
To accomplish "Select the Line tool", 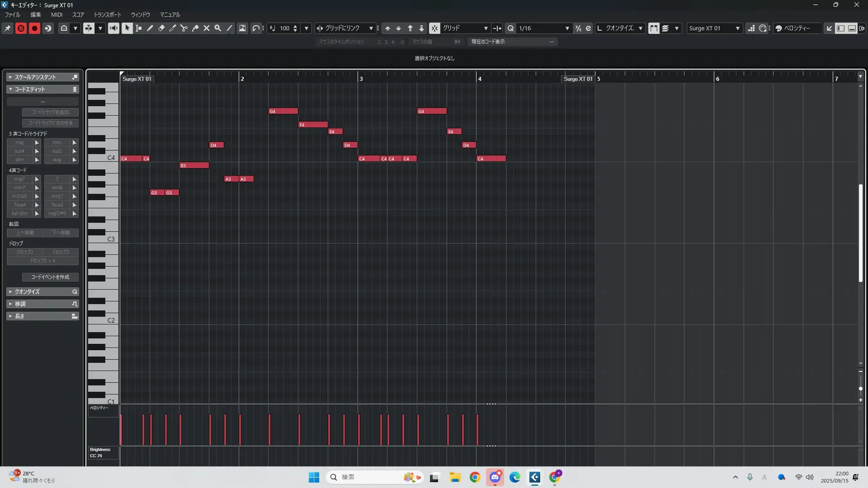I will point(230,28).
